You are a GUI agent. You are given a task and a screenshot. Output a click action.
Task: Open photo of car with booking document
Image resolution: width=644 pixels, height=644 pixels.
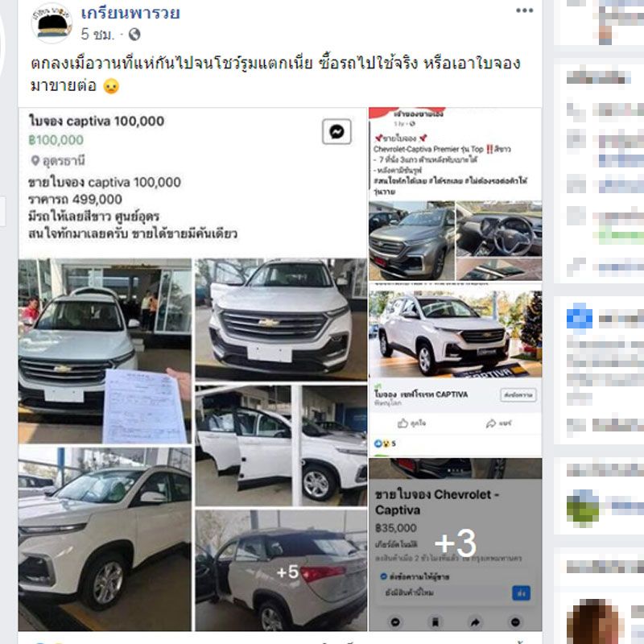(105, 351)
